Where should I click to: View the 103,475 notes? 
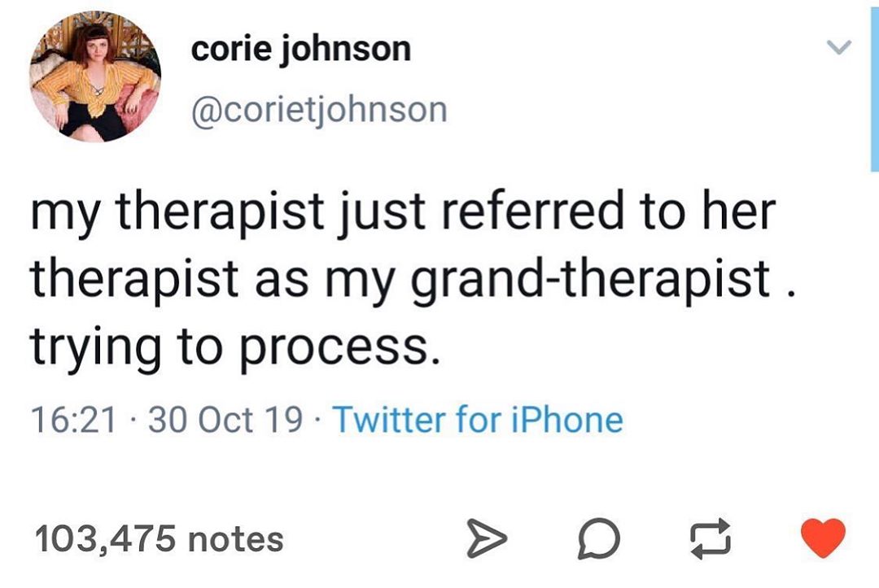point(159,539)
